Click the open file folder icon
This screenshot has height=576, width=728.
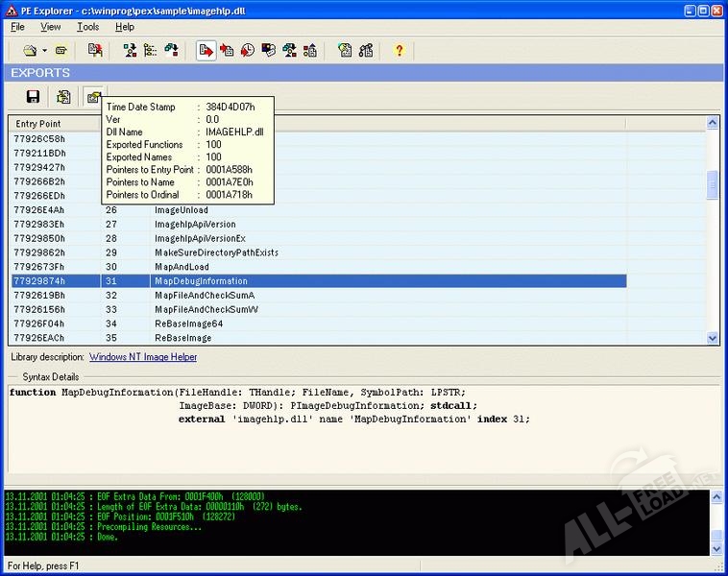pos(29,50)
